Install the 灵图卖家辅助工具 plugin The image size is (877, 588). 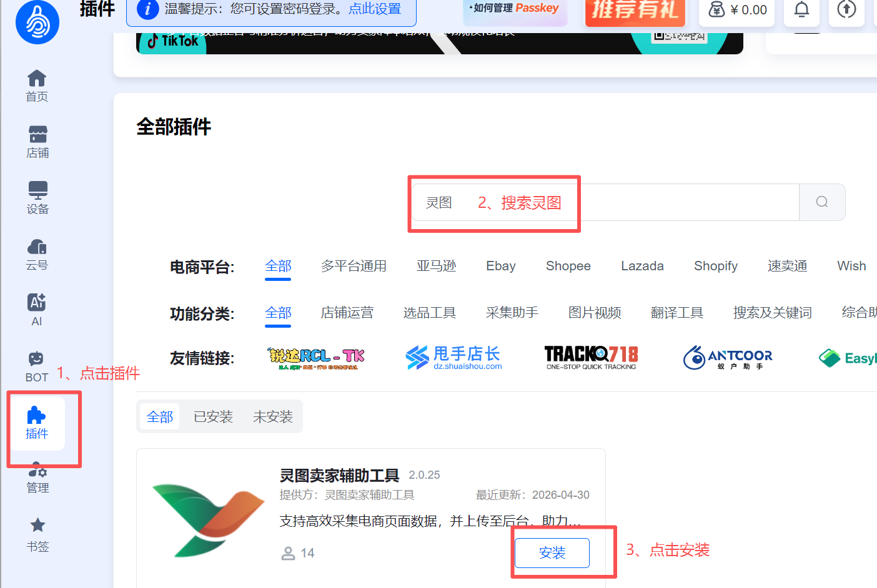coord(552,553)
